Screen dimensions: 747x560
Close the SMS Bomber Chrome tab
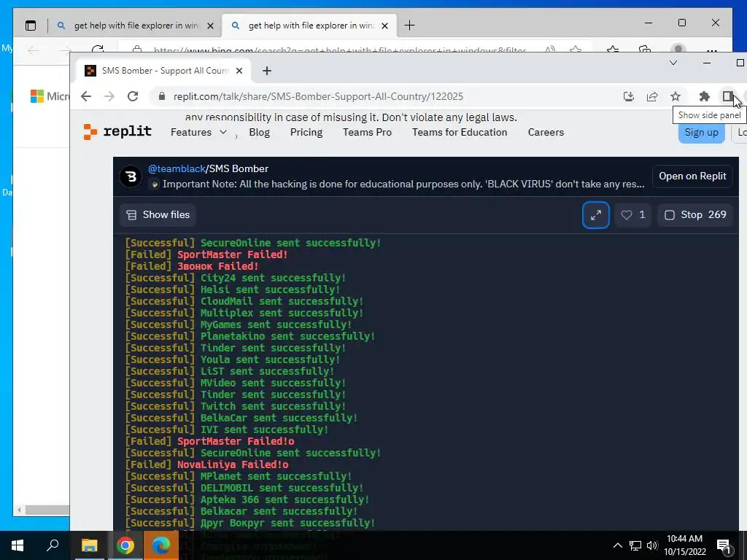(239, 71)
